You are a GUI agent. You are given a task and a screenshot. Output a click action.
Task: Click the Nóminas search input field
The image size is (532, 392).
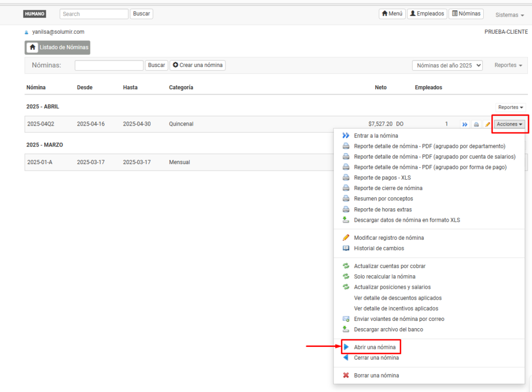(x=109, y=65)
